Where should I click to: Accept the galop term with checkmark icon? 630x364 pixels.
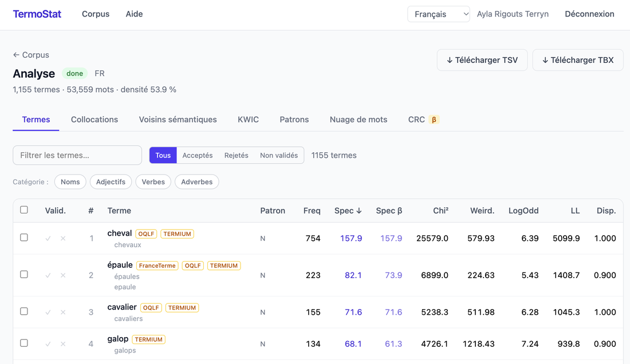point(48,344)
